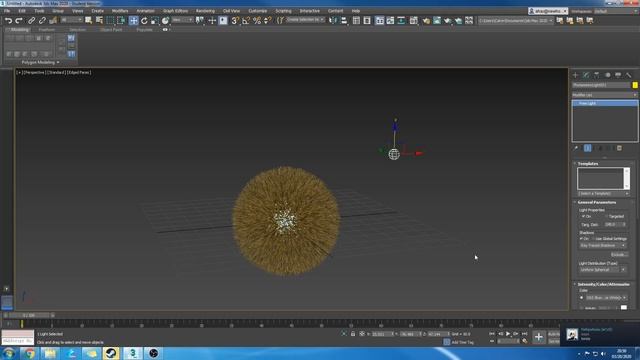
Task: Activate the Select and Move tool
Action: pos(133,20)
